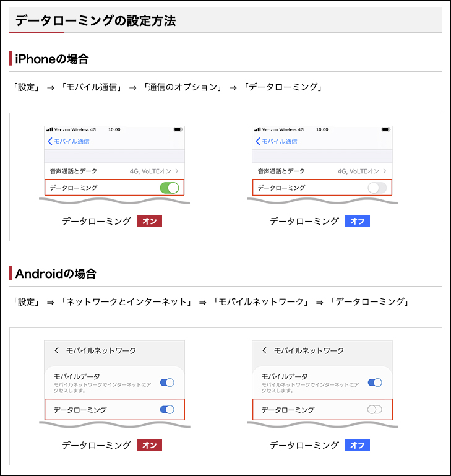Viewport: 451px width, 476px height.
Task: Toggle the greyed-out Android データローミング switch
Action: coord(374,409)
